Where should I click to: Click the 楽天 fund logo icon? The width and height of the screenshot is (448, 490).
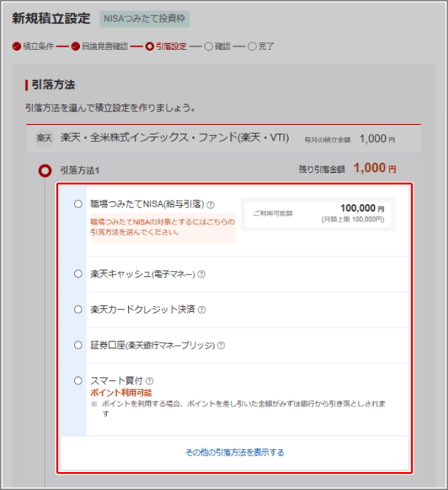(44, 138)
